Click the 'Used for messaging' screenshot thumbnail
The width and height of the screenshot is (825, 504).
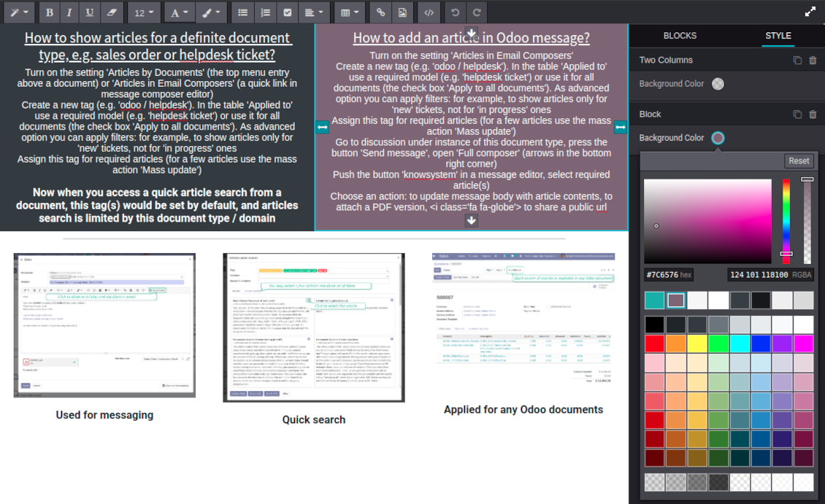coord(104,325)
